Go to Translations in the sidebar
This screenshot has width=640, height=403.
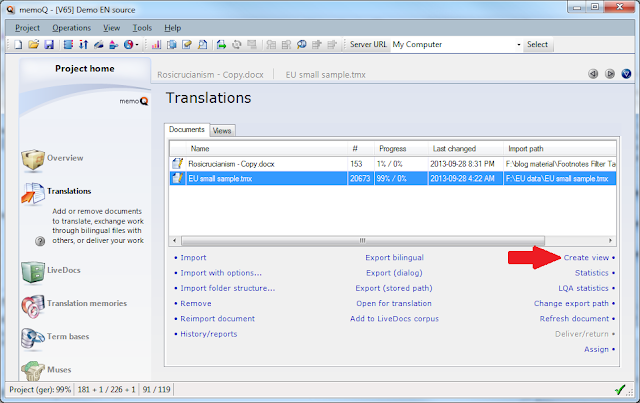(57, 191)
